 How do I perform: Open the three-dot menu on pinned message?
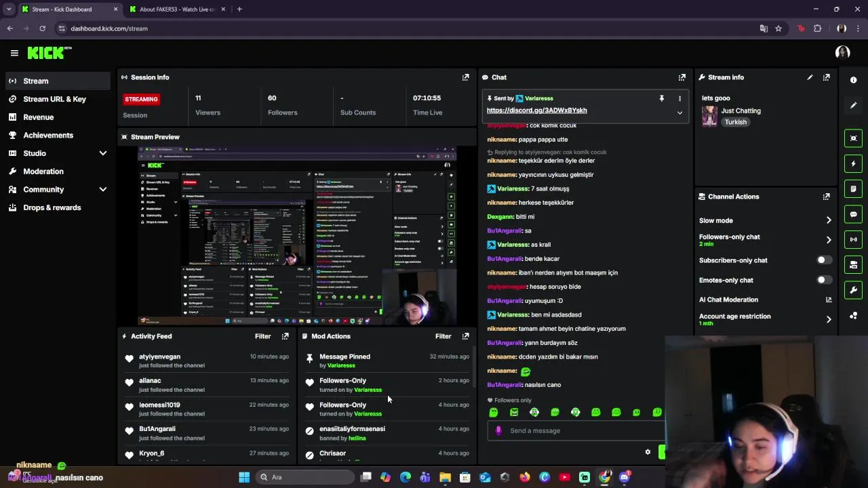point(679,98)
